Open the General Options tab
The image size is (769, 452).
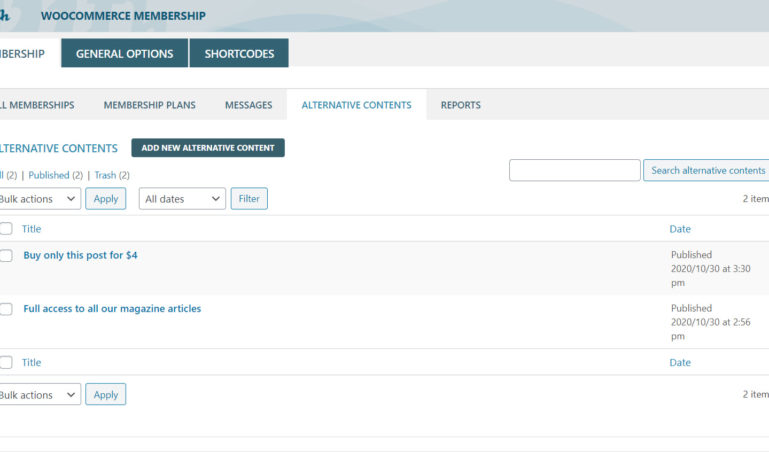[125, 53]
